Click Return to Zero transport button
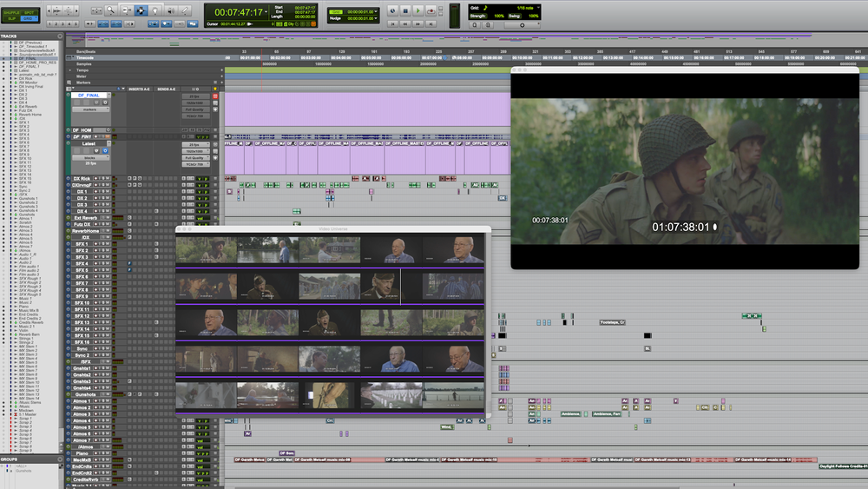Image resolution: width=868 pixels, height=489 pixels. [392, 23]
